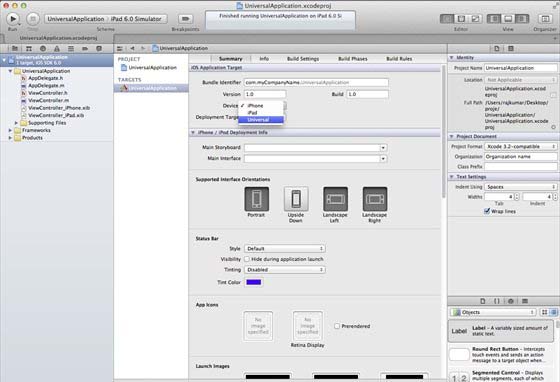Open the Tinting dropdown
560x382 pixels.
tap(285, 270)
